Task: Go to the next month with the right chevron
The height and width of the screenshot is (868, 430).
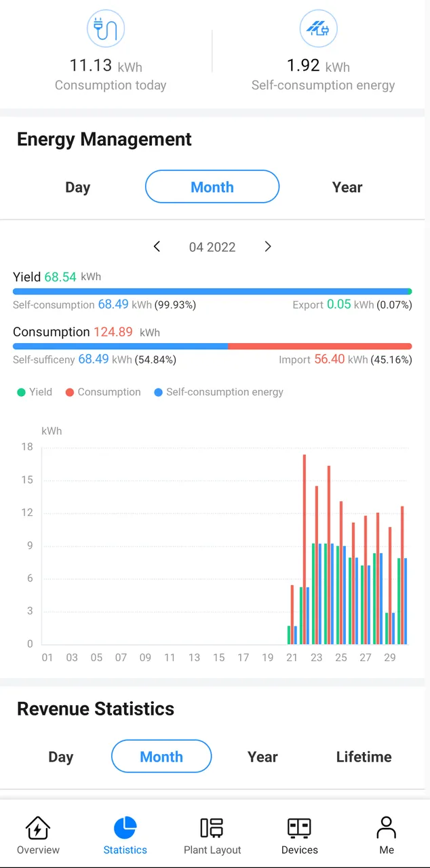Action: (x=268, y=247)
